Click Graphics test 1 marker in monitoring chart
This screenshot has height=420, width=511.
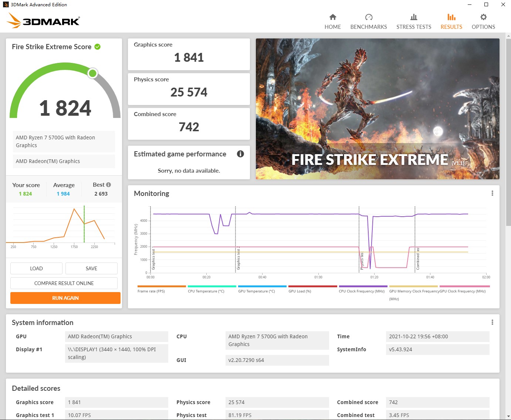(150, 240)
